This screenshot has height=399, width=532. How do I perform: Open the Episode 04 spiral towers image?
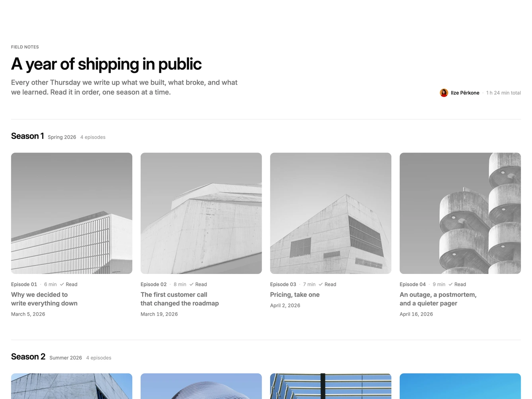[460, 213]
